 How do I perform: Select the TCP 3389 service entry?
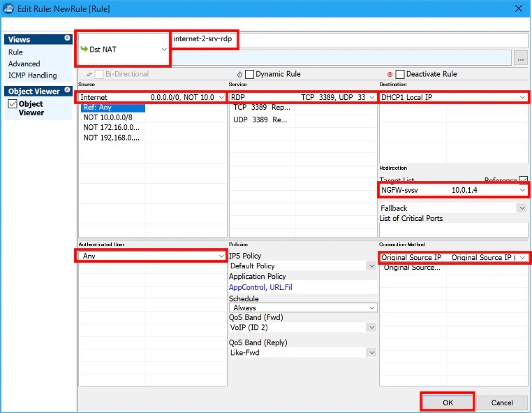[x=262, y=108]
